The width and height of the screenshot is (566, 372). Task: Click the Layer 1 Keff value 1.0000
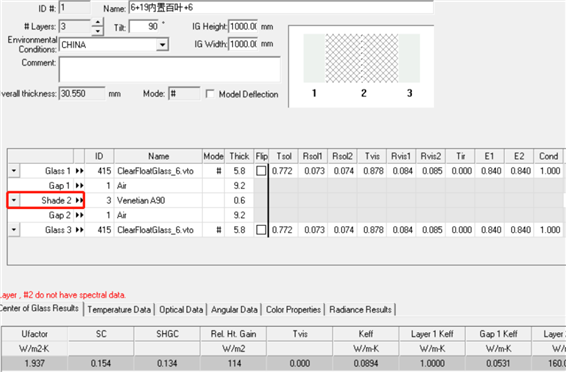[x=432, y=363]
